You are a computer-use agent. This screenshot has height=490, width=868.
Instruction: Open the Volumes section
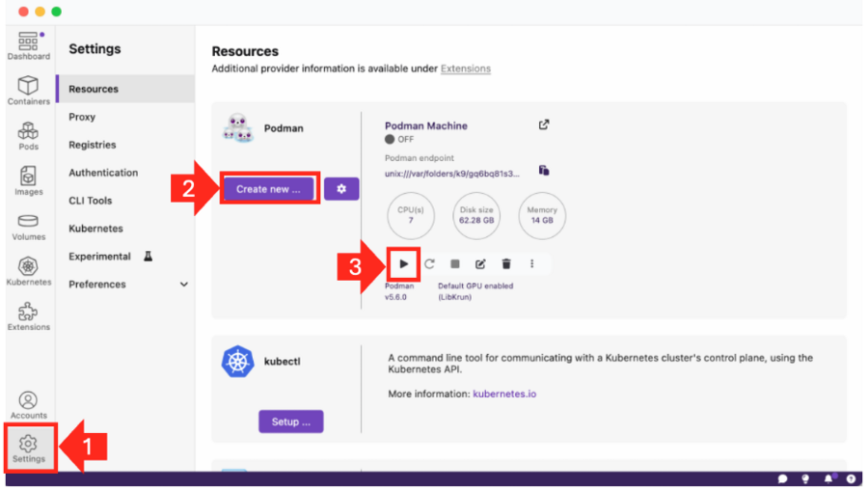tap(29, 226)
